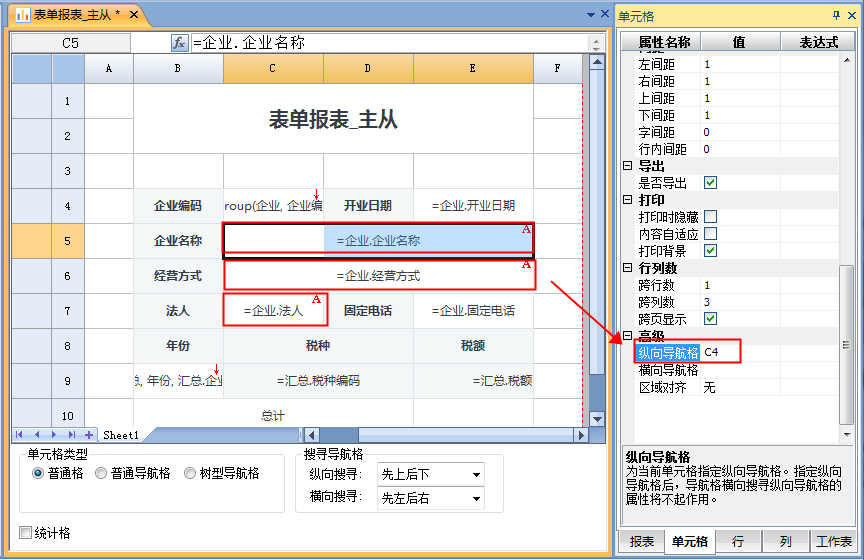Click the next sheet navigation arrow
The image size is (864, 560).
(x=55, y=435)
